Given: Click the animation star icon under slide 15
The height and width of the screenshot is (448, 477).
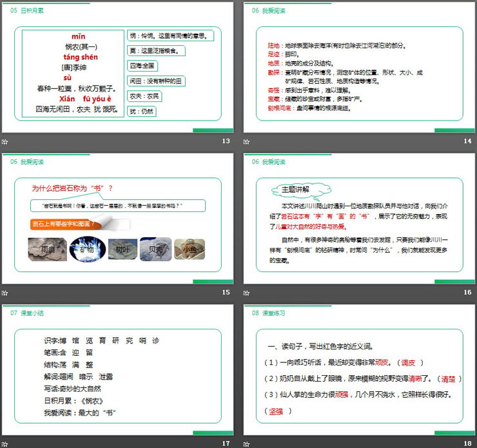Looking at the screenshot, I should pos(5,293).
